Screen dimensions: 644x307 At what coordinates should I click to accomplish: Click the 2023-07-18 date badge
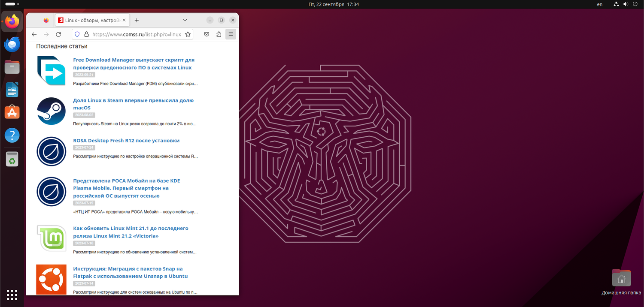tap(84, 244)
